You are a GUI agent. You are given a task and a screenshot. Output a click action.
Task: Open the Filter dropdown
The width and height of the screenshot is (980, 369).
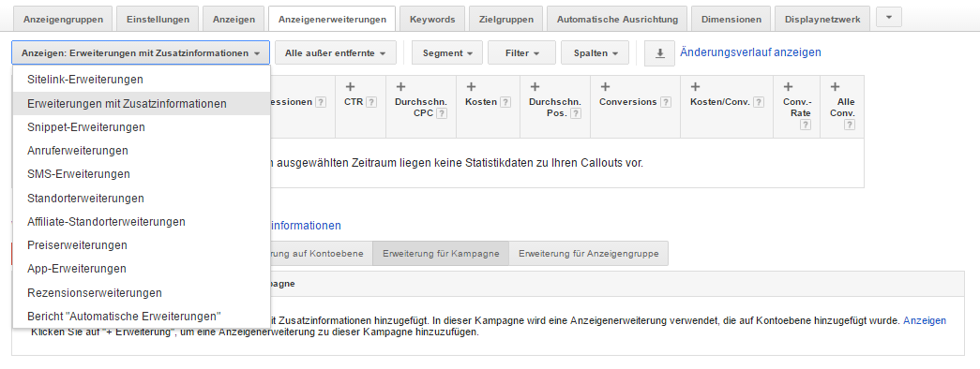521,53
